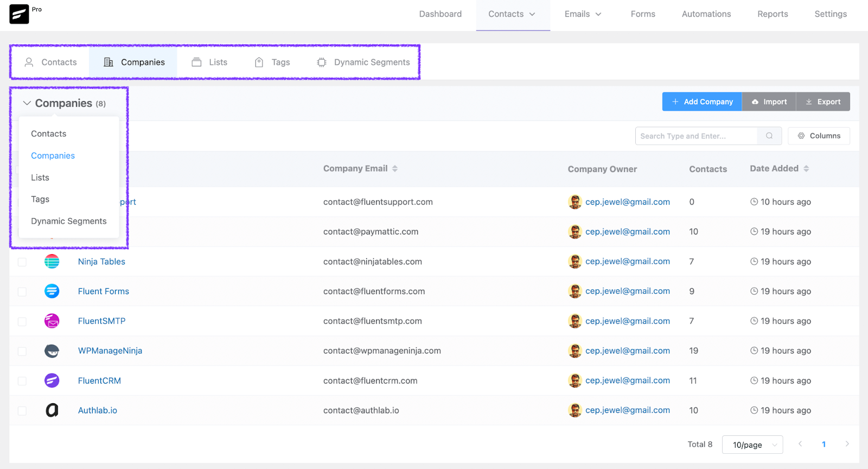Select the Ninja Tables row checkbox

[x=22, y=262]
